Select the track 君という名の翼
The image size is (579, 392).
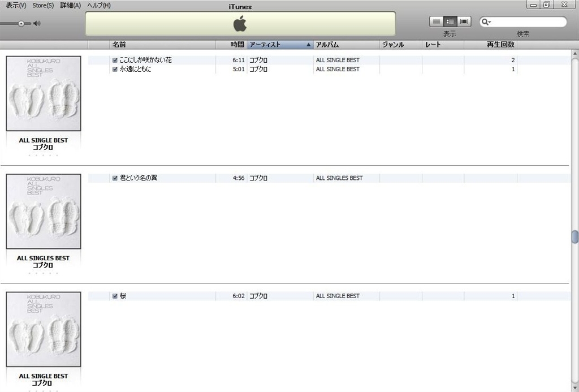tap(138, 178)
